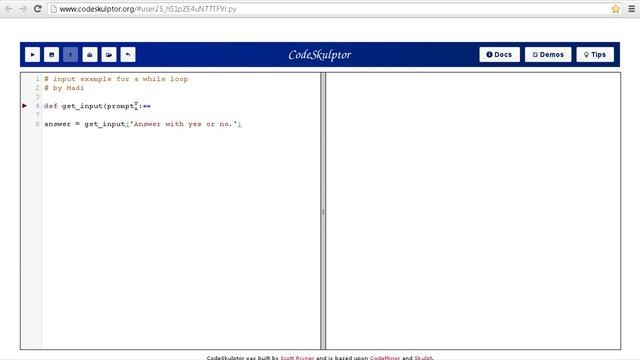Expand folded code at line 4 gutter arrow

point(24,106)
